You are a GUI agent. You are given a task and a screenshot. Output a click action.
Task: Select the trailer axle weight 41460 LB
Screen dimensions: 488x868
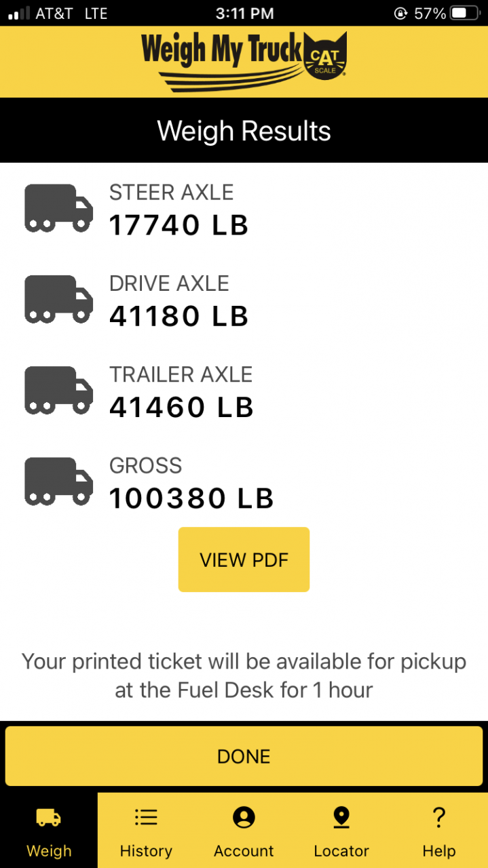pos(181,407)
